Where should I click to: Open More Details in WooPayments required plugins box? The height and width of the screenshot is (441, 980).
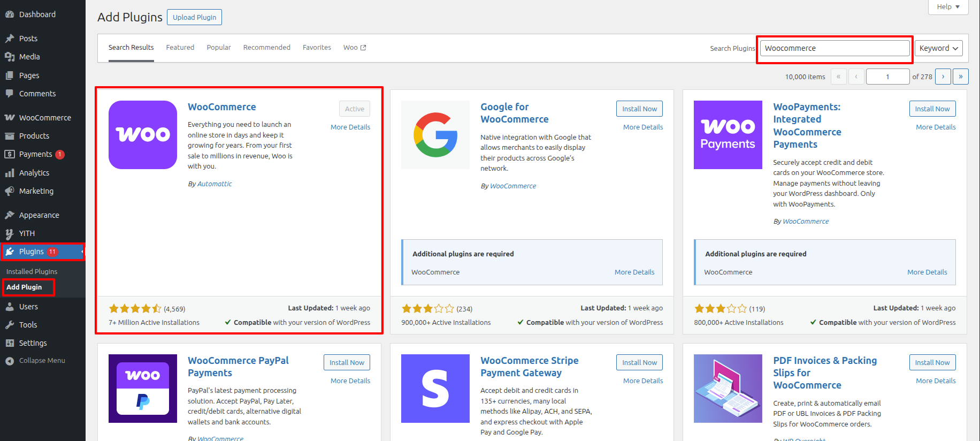click(x=927, y=272)
